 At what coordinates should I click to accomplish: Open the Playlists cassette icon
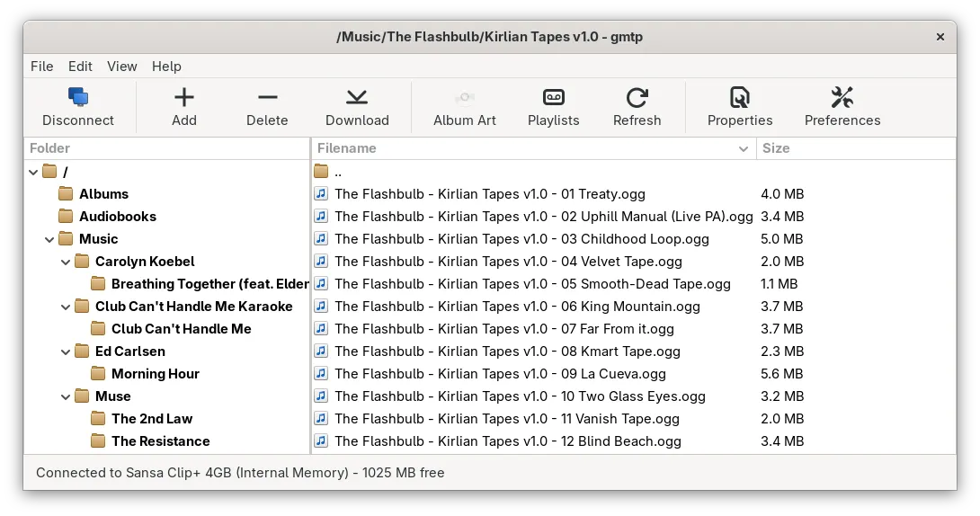[554, 97]
